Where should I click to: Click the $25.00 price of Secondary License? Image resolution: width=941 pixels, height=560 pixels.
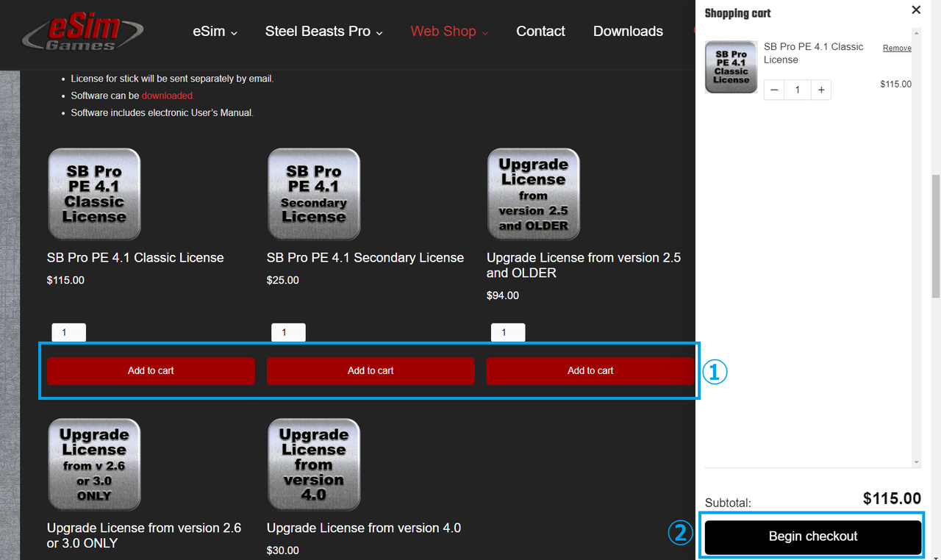[283, 280]
